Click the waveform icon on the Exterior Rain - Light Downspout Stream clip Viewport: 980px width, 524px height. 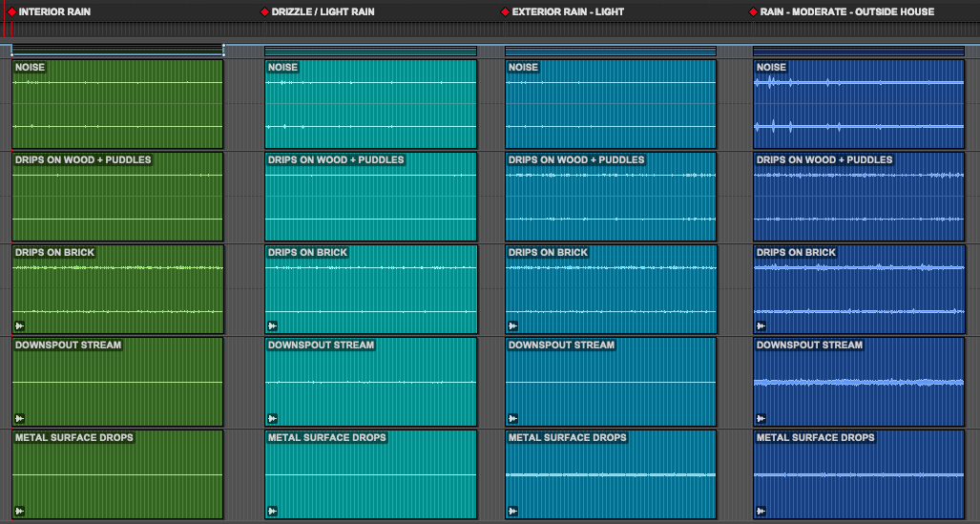click(x=512, y=418)
